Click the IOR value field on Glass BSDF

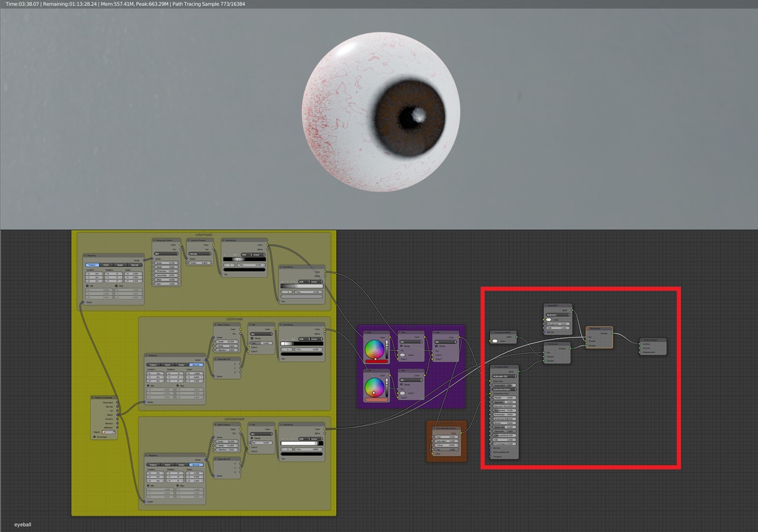[x=558, y=328]
